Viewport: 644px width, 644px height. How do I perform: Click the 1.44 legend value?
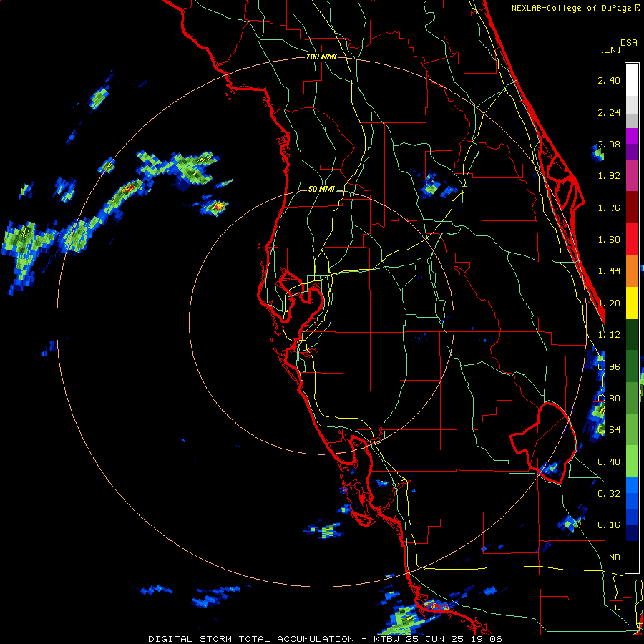coord(609,271)
